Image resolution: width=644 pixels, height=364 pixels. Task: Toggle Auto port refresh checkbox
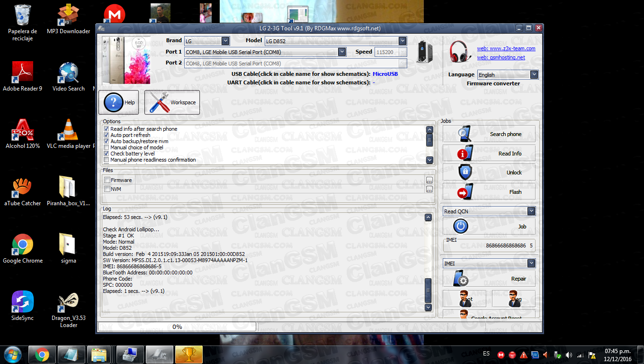click(x=106, y=135)
